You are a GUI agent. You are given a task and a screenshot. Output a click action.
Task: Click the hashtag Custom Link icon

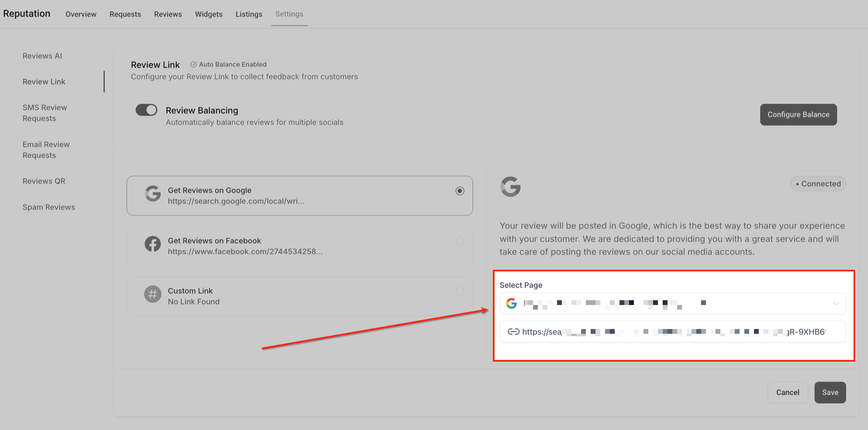[153, 294]
